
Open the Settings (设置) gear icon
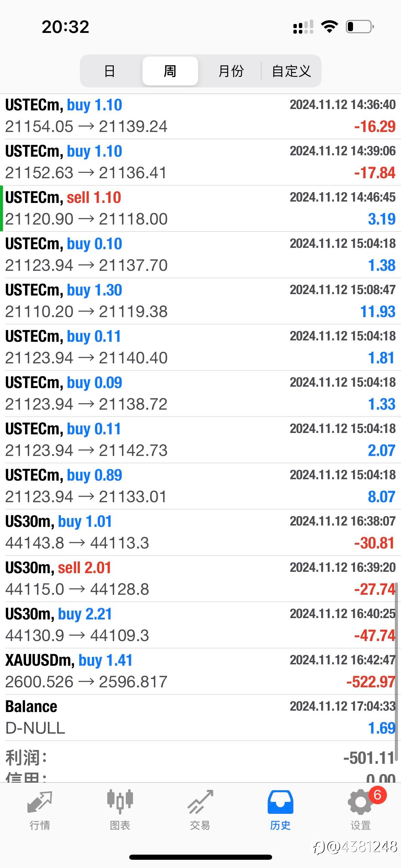[x=361, y=802]
